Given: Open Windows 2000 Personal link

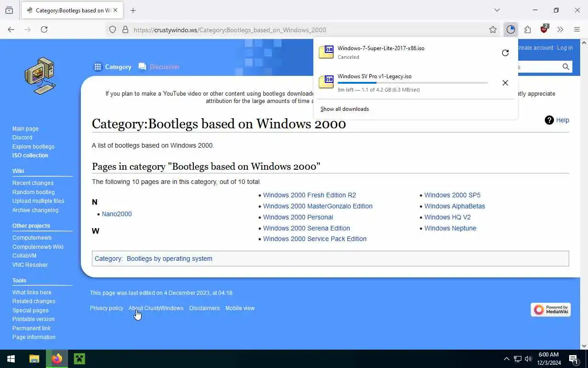Looking at the screenshot, I should (298, 217).
